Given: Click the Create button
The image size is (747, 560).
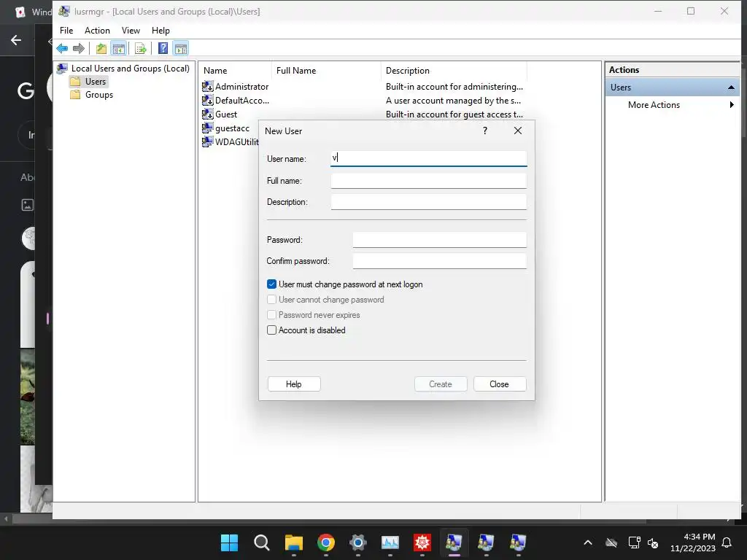Looking at the screenshot, I should pos(441,384).
